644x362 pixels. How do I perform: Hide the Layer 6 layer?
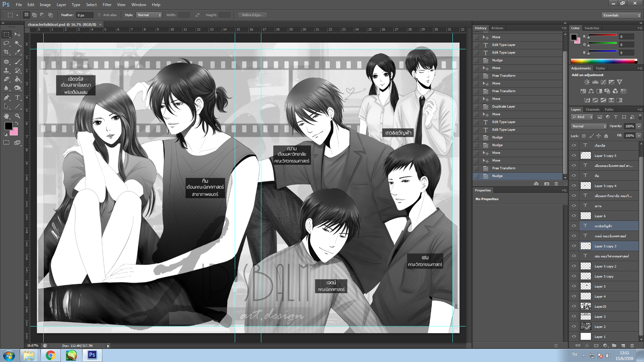[574, 216]
